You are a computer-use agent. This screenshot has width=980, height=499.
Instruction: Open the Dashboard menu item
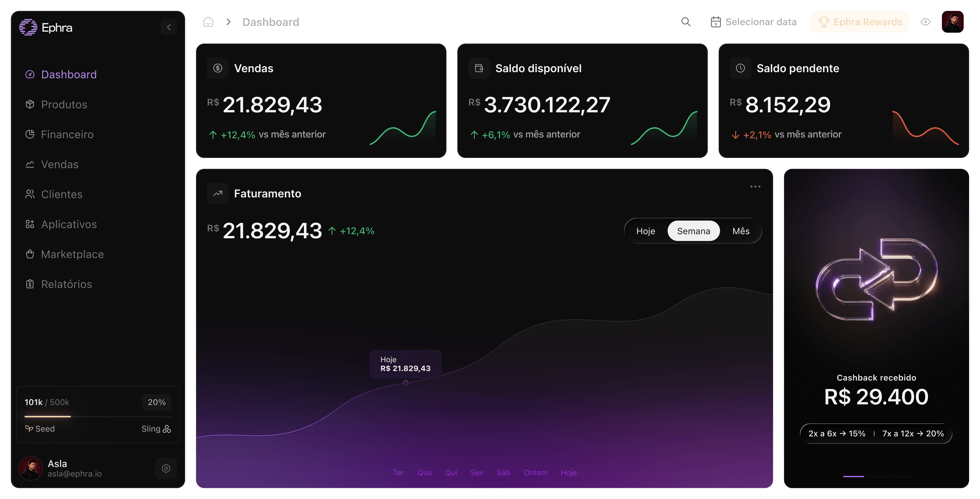(61, 74)
